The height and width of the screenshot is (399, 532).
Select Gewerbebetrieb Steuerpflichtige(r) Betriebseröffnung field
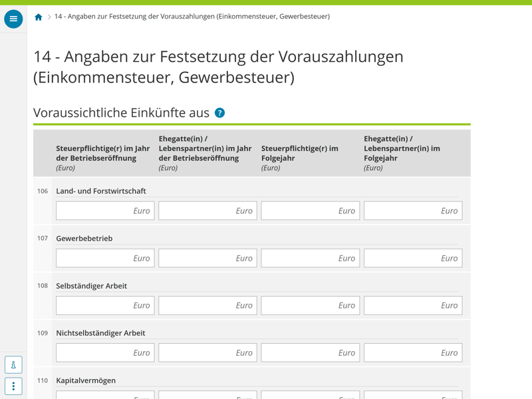tap(105, 258)
